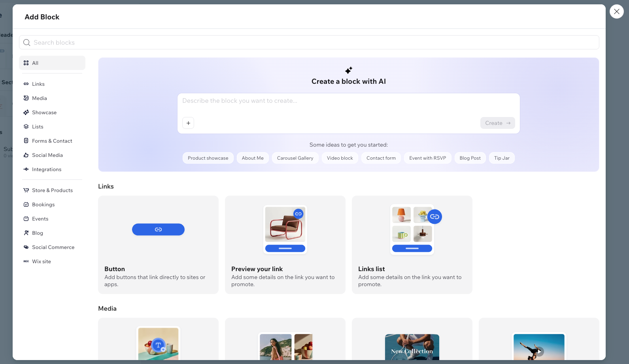The width and height of the screenshot is (629, 364).
Task: Close the Add Block dialog
Action: point(617,11)
